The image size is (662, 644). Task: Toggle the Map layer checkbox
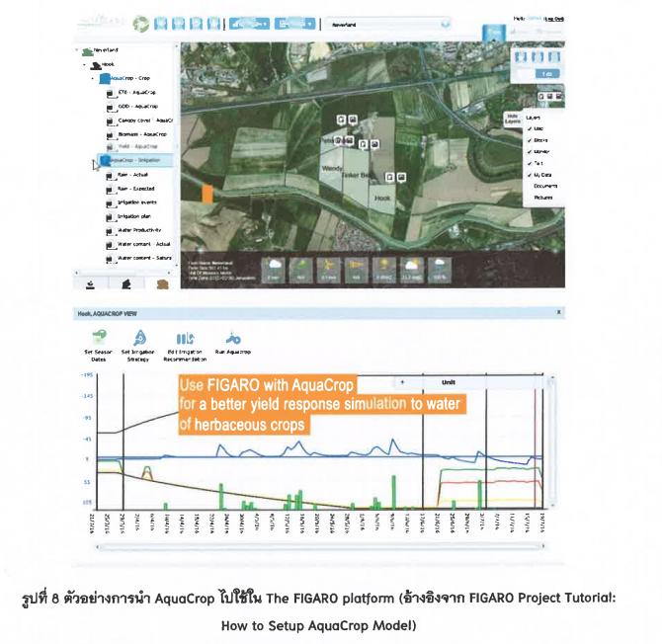530,128
